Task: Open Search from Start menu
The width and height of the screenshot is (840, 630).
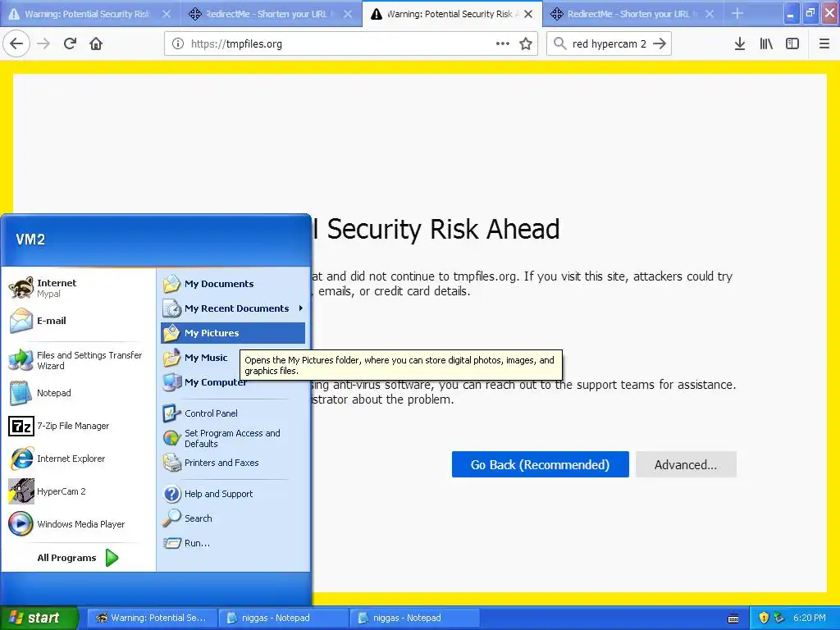Action: click(x=233, y=518)
